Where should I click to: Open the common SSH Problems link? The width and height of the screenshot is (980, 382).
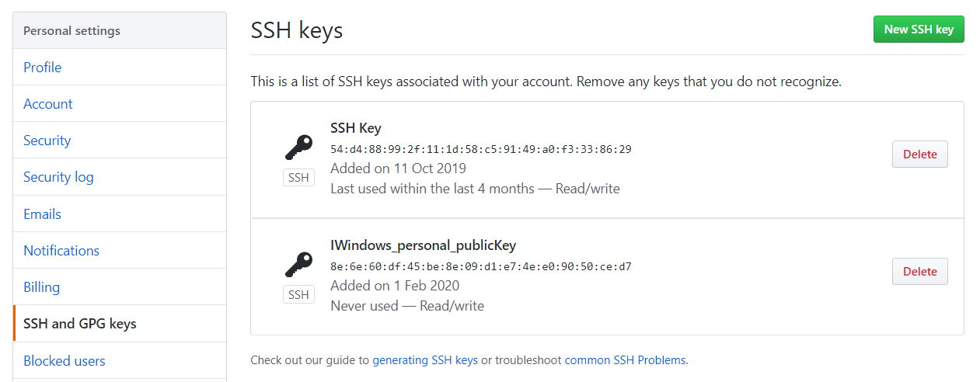pos(626,360)
